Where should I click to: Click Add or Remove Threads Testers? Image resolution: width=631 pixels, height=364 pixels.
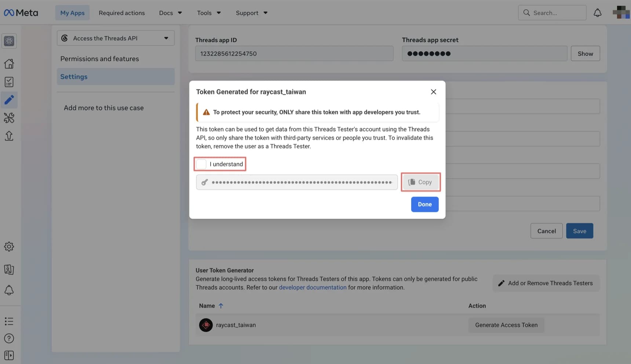click(x=546, y=283)
